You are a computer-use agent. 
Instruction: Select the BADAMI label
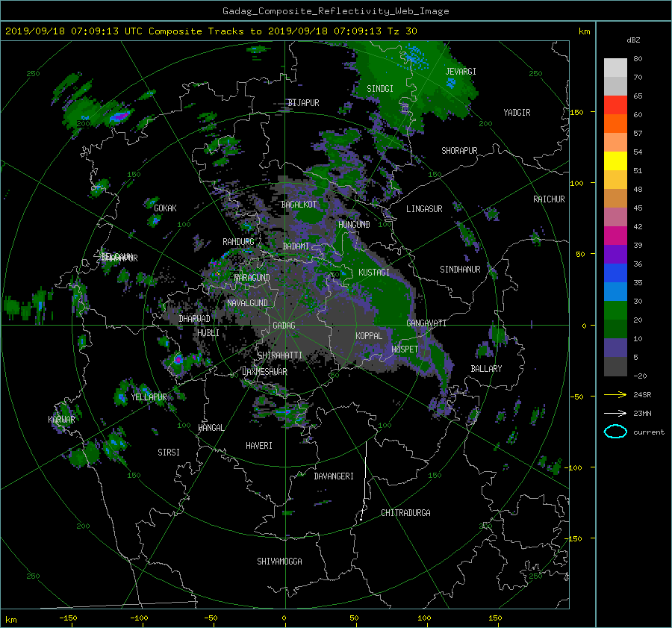[x=296, y=246]
